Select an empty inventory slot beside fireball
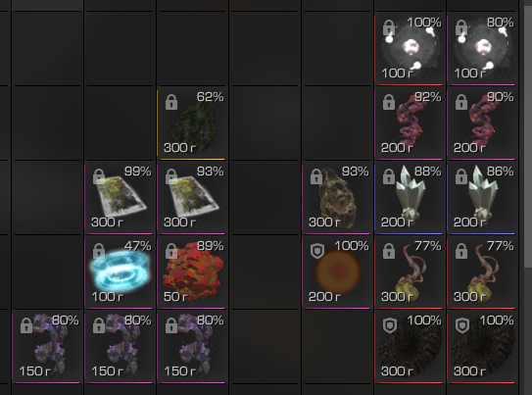This screenshot has height=395, width=532. (265, 272)
